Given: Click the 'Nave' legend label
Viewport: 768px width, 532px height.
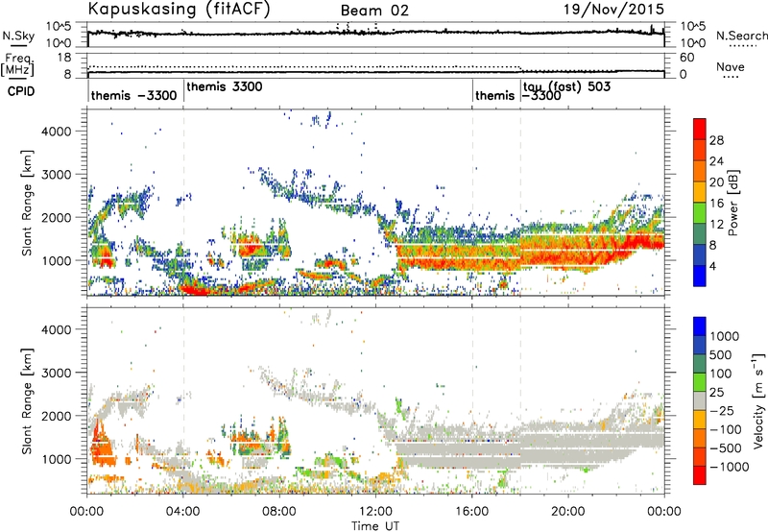Looking at the screenshot, I should click(731, 67).
